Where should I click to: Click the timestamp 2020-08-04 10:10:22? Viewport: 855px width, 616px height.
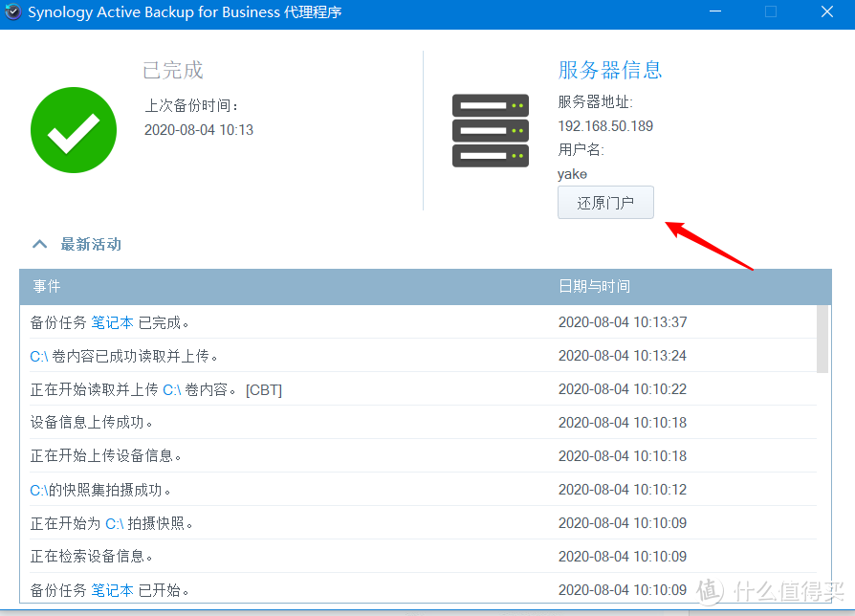pos(623,389)
